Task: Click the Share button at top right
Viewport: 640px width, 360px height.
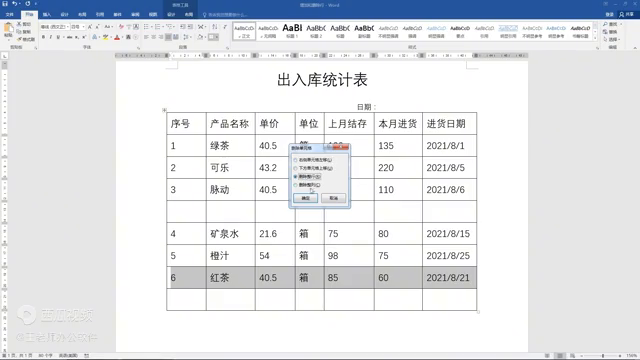Action: click(627, 15)
